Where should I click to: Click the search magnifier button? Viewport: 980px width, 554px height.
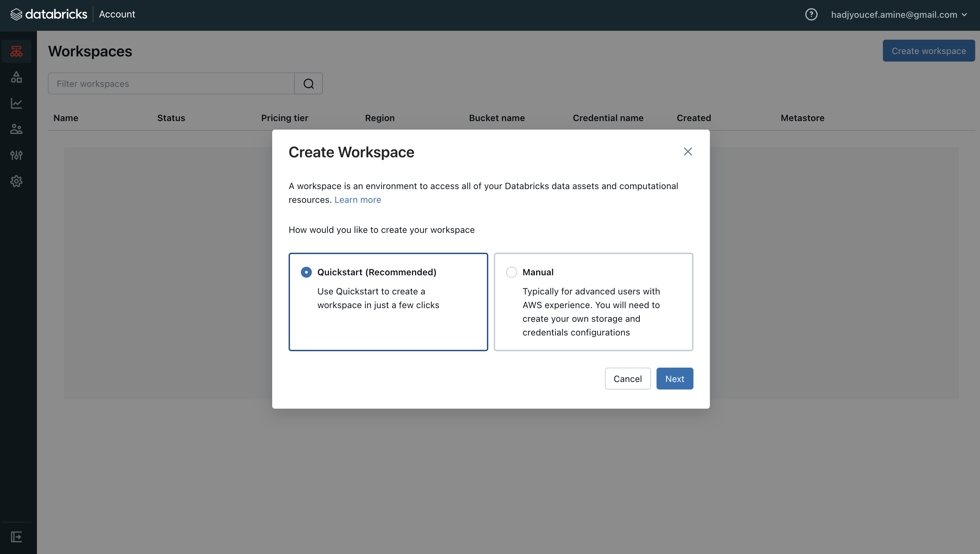[x=308, y=83]
